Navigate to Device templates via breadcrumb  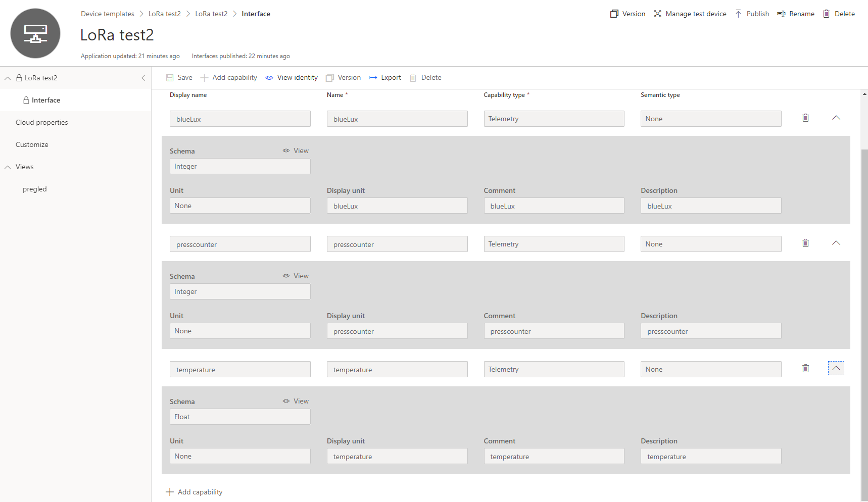[x=107, y=14]
